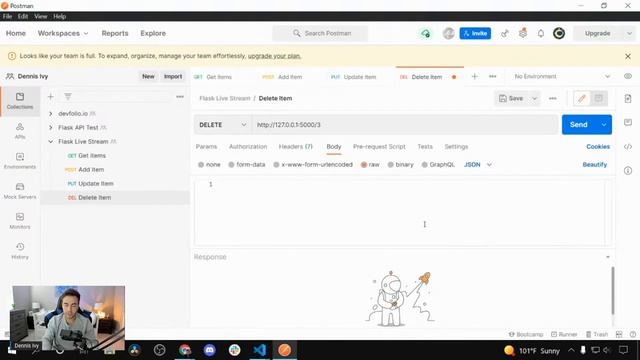This screenshot has width=640, height=360.
Task: Click the Invite button
Action: (475, 33)
